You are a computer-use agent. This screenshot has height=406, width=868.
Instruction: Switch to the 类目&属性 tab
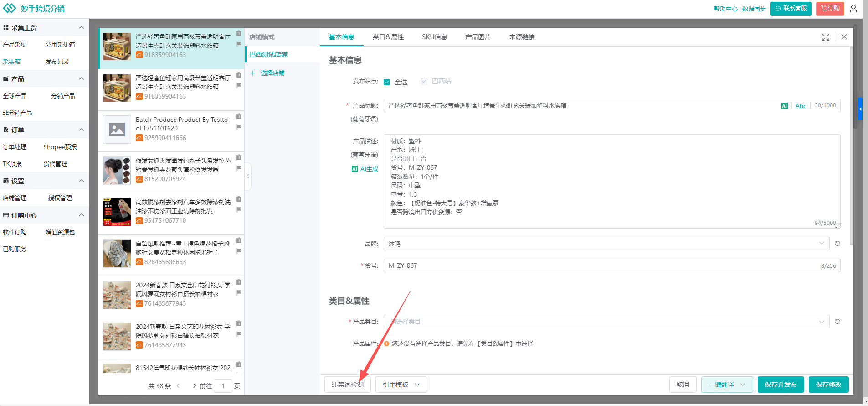pos(388,37)
